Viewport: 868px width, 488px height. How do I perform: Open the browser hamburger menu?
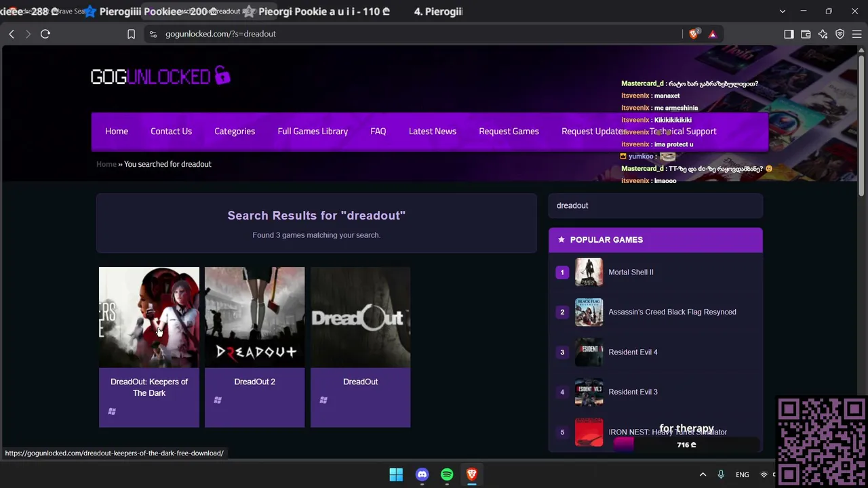pos(856,34)
